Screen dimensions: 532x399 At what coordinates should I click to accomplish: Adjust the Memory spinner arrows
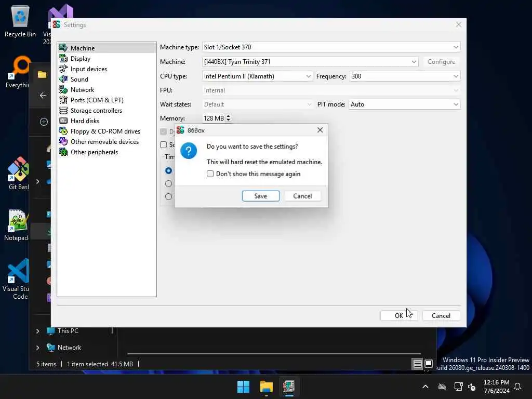coord(229,118)
